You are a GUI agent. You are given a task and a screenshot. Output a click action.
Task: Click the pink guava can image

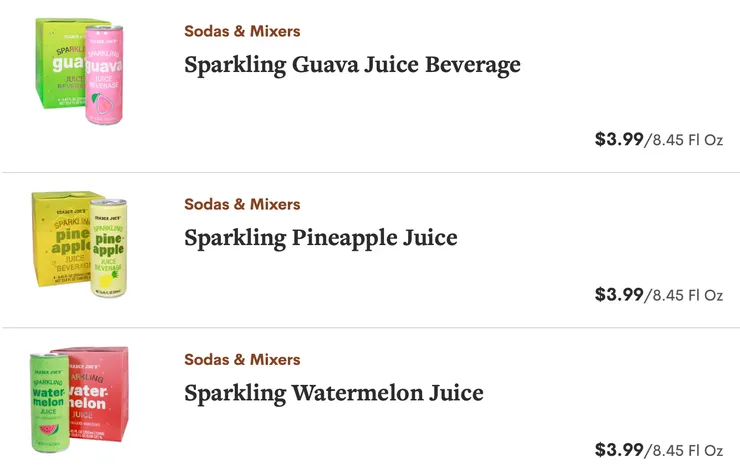[104, 75]
